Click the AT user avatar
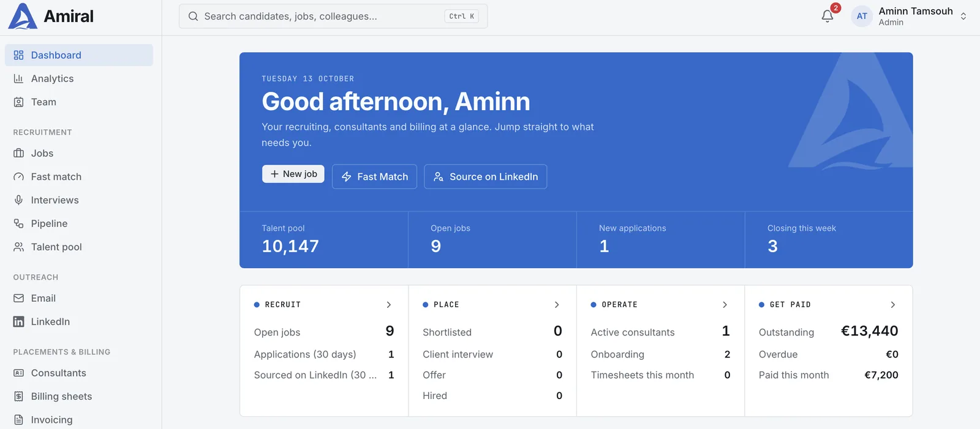The width and height of the screenshot is (980, 429). [862, 17]
